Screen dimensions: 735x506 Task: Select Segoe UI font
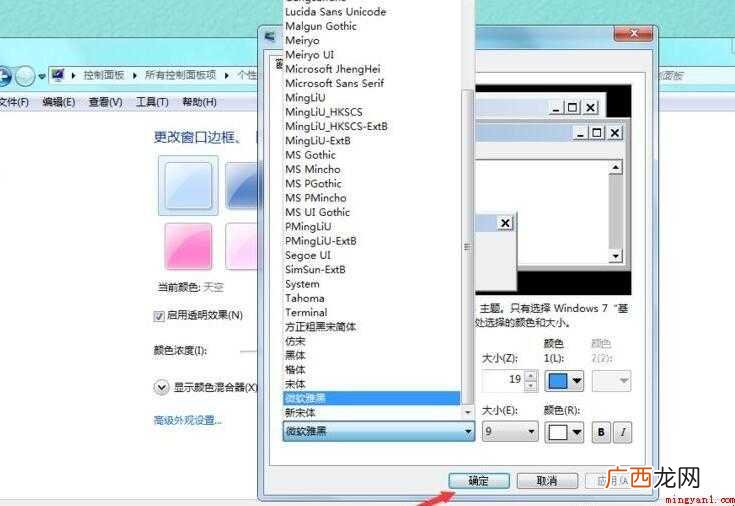pyautogui.click(x=308, y=256)
